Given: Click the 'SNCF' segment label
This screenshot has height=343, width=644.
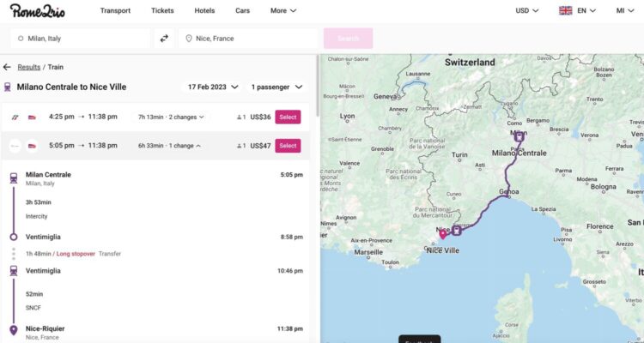Looking at the screenshot, I should (x=33, y=308).
